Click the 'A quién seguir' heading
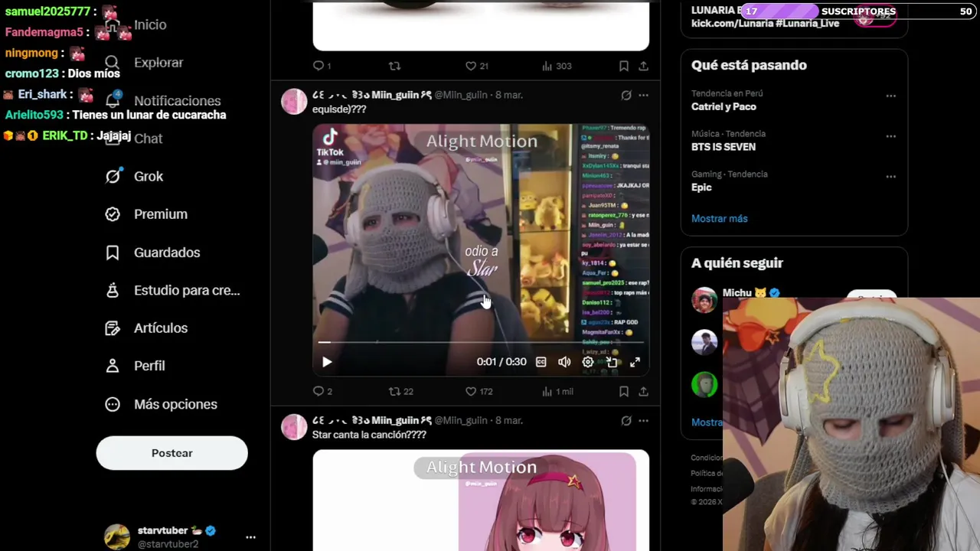The height and width of the screenshot is (551, 980). tap(737, 262)
